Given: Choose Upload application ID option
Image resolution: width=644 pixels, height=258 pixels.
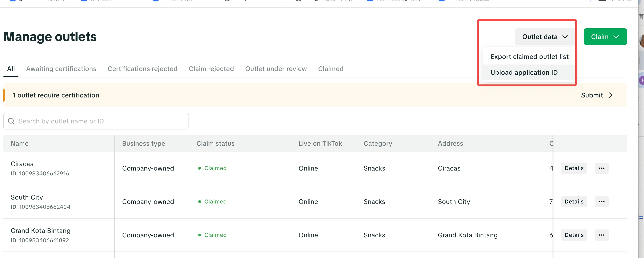Looking at the screenshot, I should 524,72.
